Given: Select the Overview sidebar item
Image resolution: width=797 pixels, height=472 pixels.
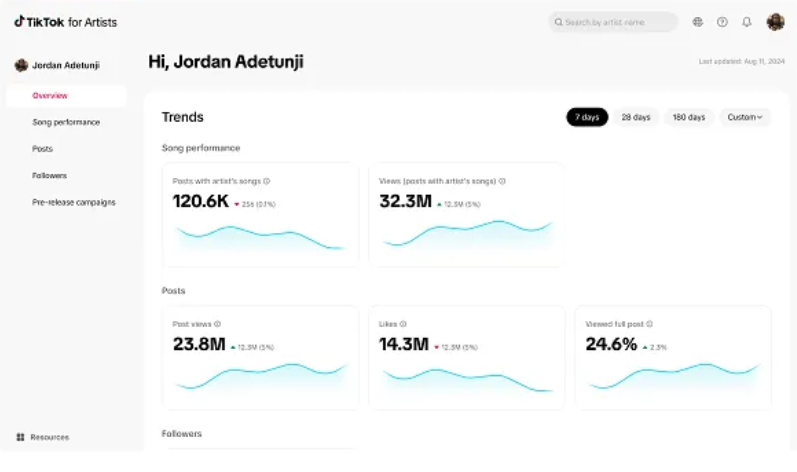Looking at the screenshot, I should tap(66, 96).
